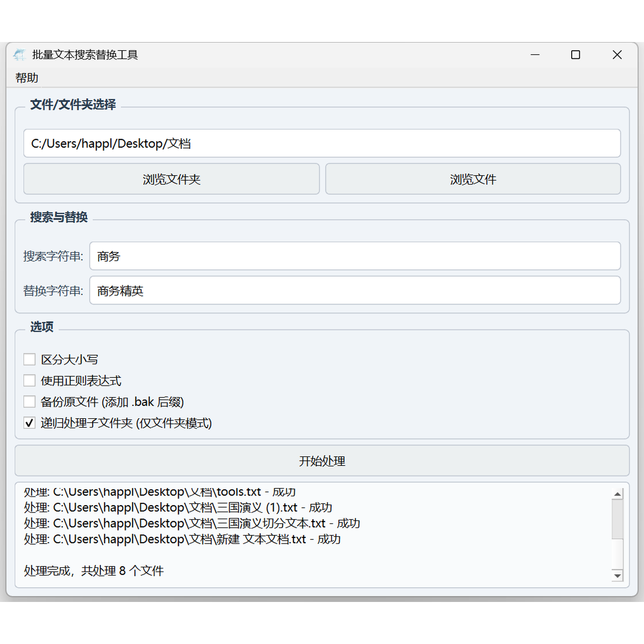Open the 帮助 menu
Screen dimensions: 644x644
click(26, 78)
